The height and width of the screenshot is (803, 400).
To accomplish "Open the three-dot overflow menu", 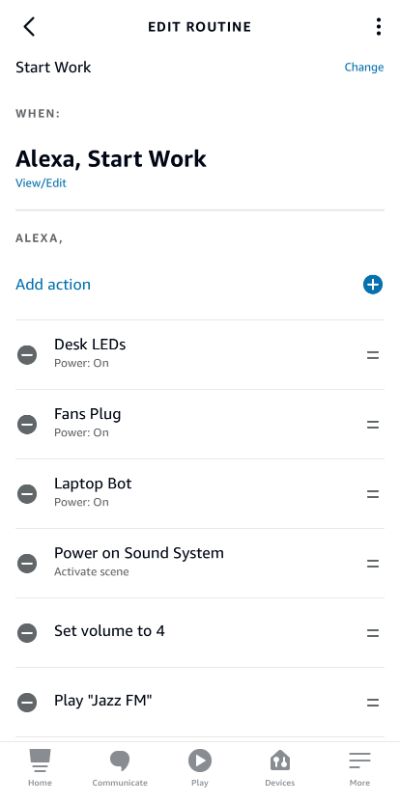I will [x=378, y=27].
